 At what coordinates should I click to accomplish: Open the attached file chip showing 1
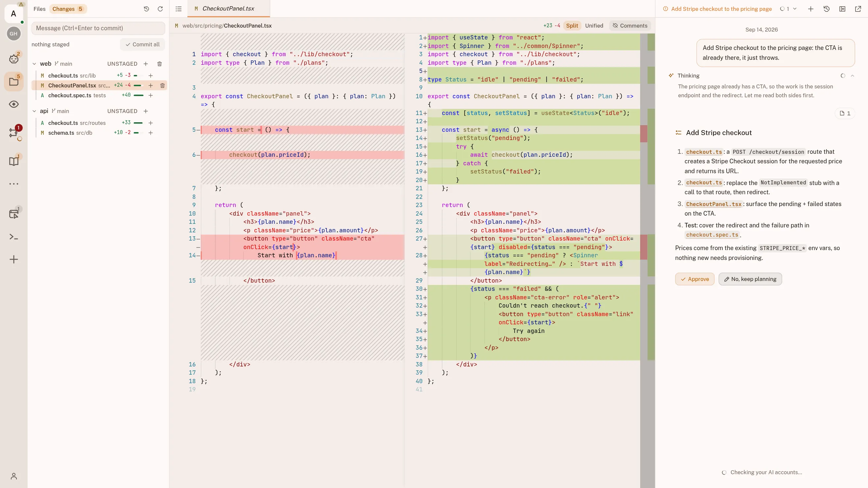845,113
